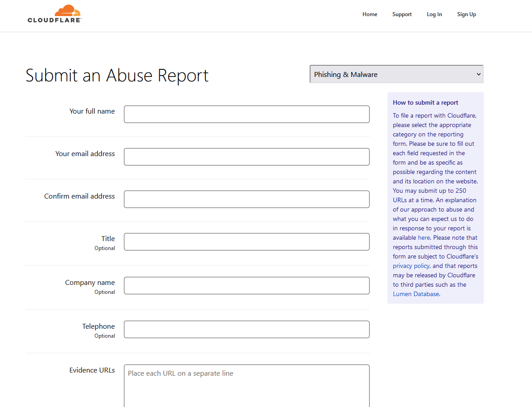Open the Home navigation link
The image size is (532, 407).
(x=370, y=14)
